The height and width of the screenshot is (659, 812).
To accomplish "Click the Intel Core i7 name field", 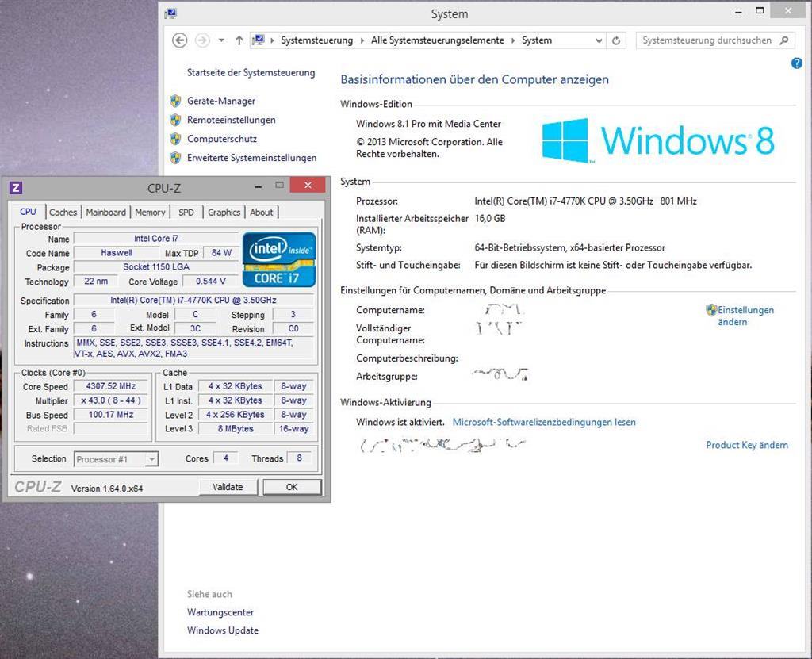I will pyautogui.click(x=156, y=239).
